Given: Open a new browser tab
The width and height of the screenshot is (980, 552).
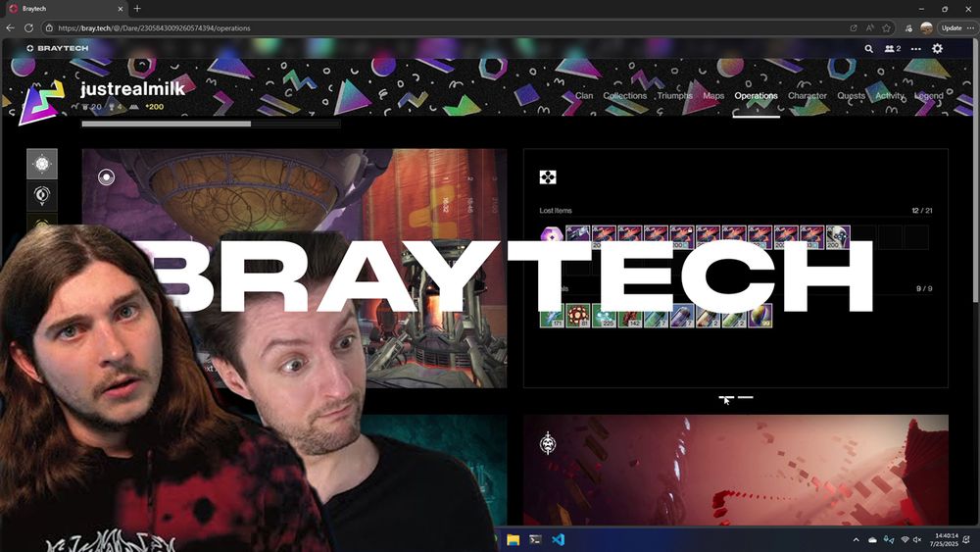Looking at the screenshot, I should [x=137, y=9].
